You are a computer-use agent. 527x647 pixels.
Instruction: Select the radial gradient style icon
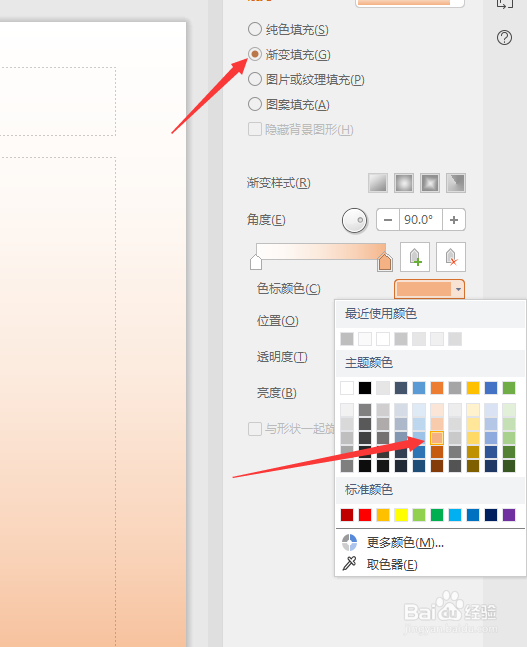(404, 183)
